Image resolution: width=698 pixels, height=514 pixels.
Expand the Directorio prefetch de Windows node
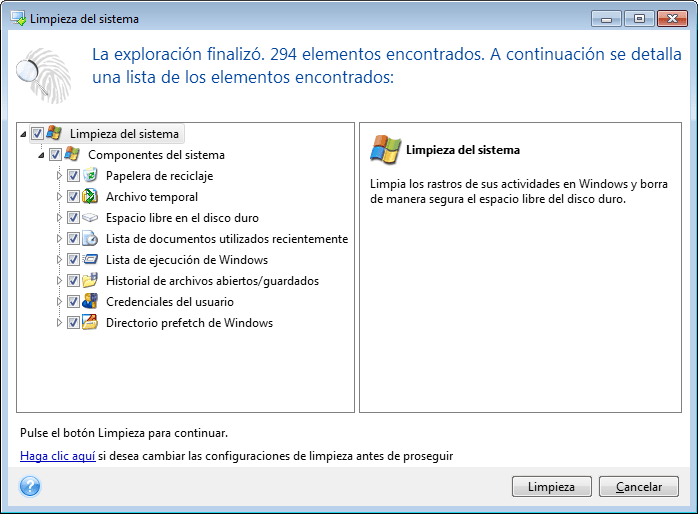pos(60,323)
